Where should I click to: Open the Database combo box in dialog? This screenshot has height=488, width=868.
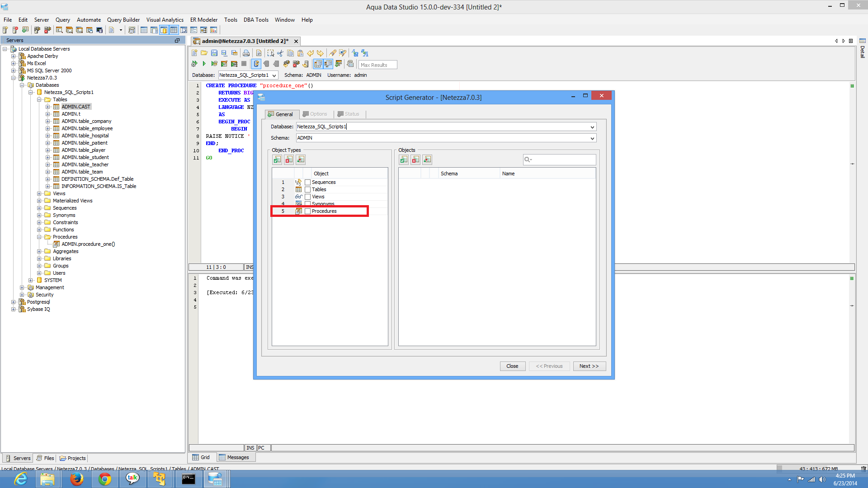[592, 127]
